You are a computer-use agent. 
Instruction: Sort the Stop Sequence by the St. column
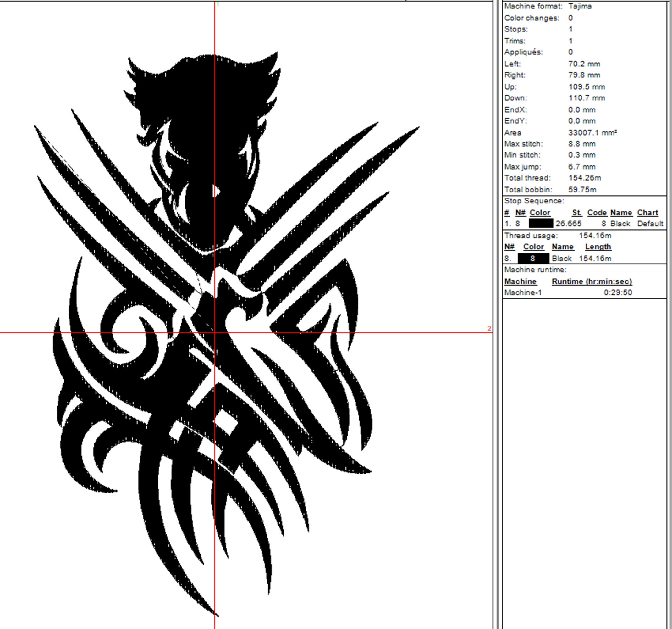click(x=577, y=212)
